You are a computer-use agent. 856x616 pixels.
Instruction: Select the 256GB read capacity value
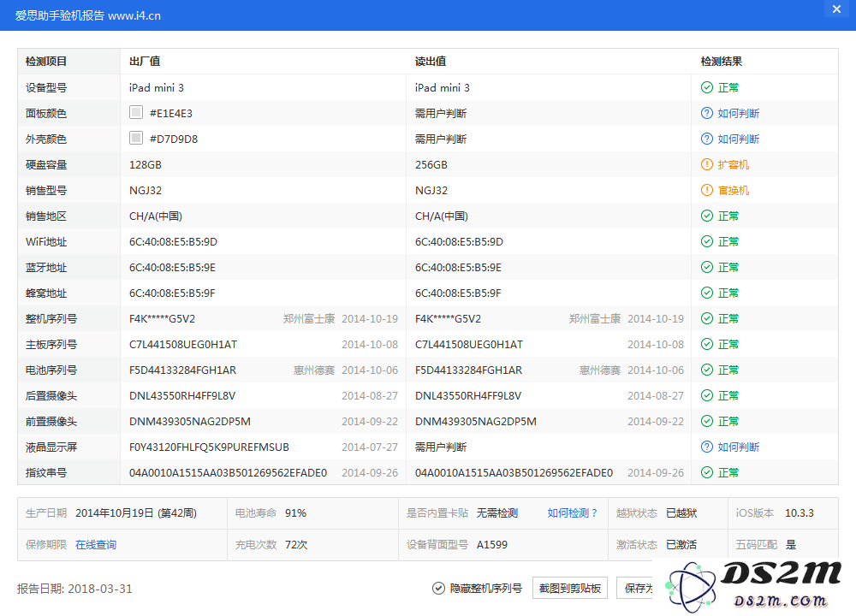click(431, 165)
